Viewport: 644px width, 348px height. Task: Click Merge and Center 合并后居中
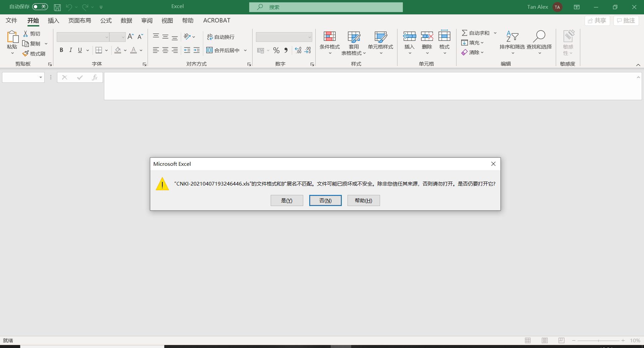pyautogui.click(x=223, y=50)
